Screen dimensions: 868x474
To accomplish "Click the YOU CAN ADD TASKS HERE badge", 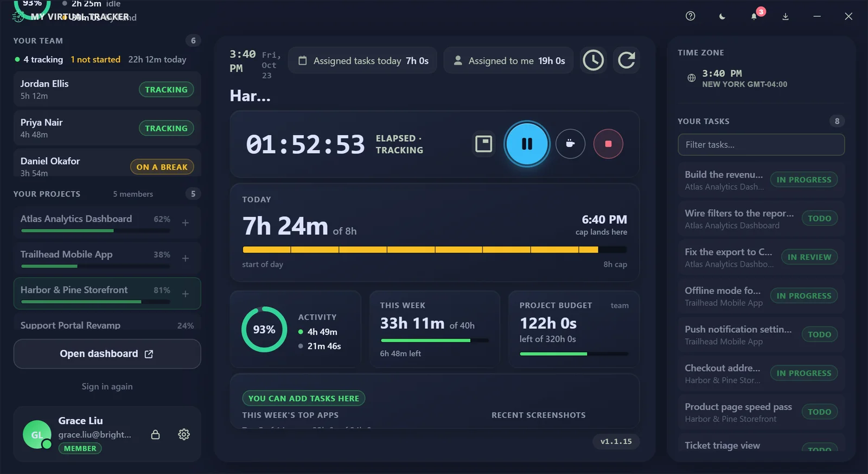I will tap(304, 399).
